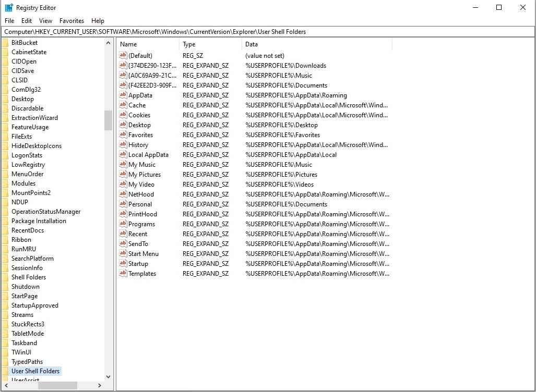Viewport: 536px width, 392px height.
Task: Click the registry path address bar
Action: [268, 32]
